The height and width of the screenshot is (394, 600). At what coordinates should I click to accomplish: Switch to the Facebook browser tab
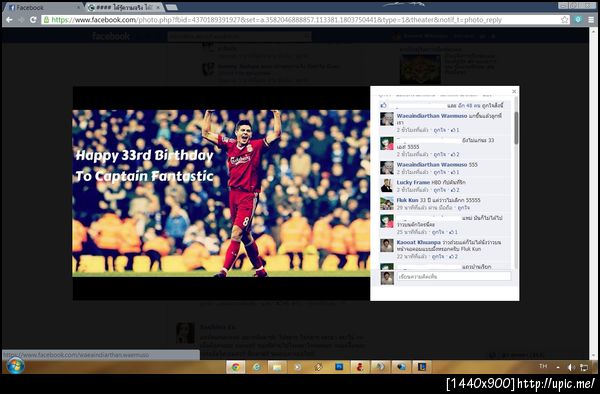[x=43, y=7]
